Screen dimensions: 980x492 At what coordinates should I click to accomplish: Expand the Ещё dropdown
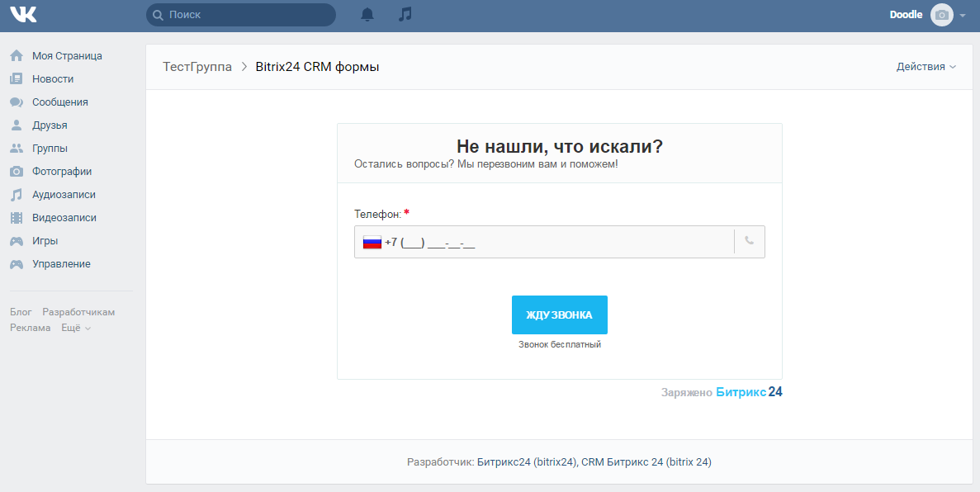point(76,328)
